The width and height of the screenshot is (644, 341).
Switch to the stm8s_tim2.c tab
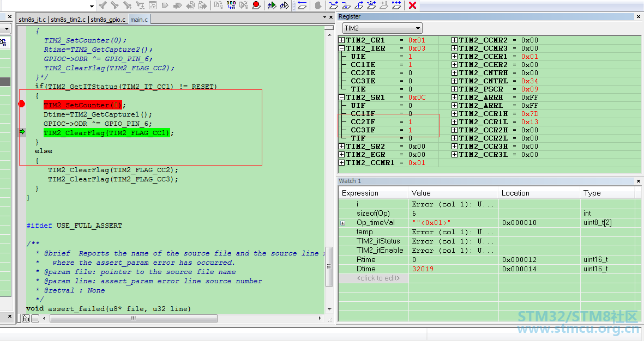(x=68, y=19)
